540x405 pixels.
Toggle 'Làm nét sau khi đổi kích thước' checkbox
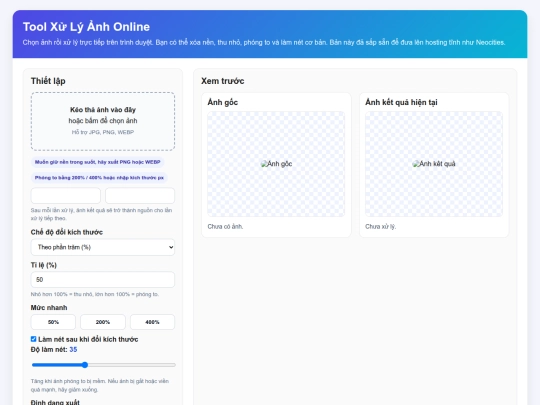click(33, 339)
